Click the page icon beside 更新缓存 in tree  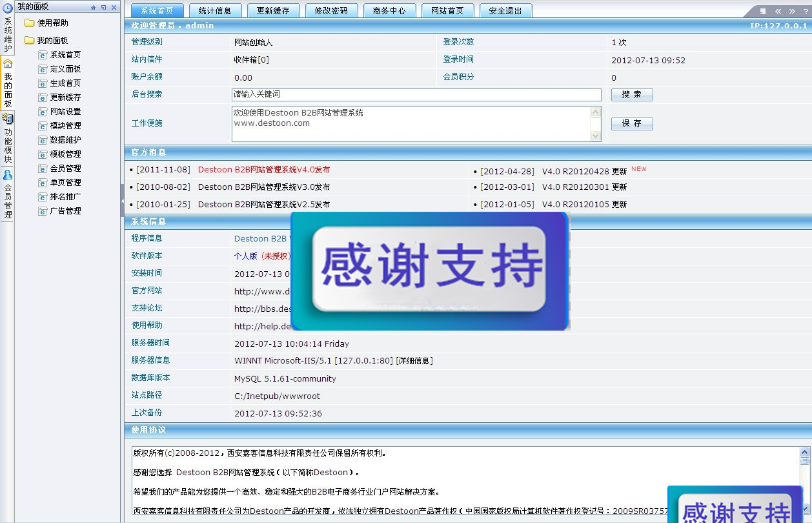tap(43, 97)
